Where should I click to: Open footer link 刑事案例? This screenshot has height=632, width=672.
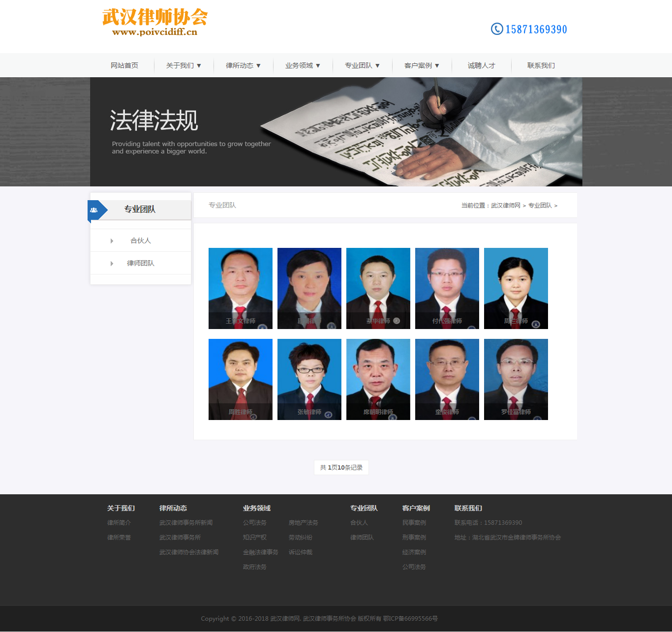(414, 538)
